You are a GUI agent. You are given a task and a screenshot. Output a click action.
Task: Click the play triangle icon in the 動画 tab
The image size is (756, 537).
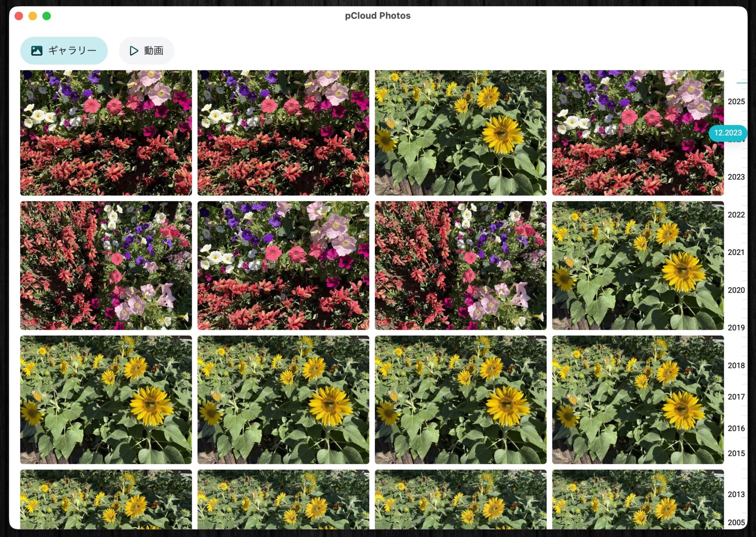coord(134,51)
